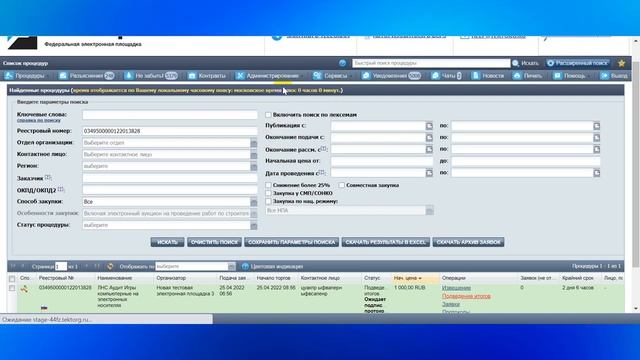The width and height of the screenshot is (640, 360).
Task: Open the Контракты menu
Action: [207, 76]
